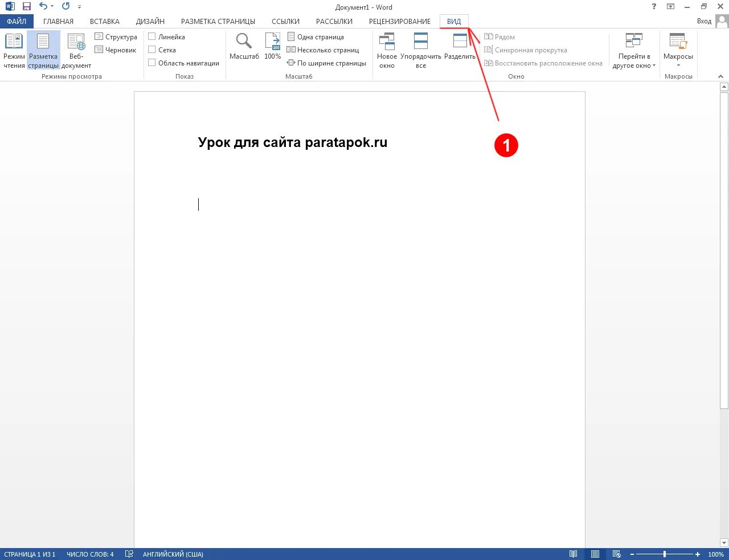The height and width of the screenshot is (560, 729).
Task: Arrange all windows (Упорядочить все)
Action: 421,51
